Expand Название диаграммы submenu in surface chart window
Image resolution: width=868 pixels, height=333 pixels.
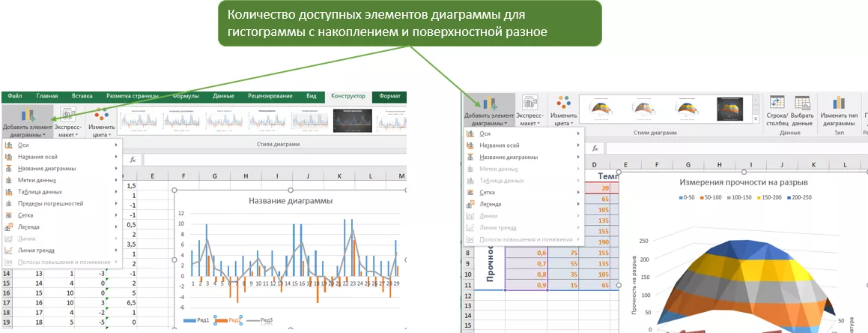pos(578,157)
